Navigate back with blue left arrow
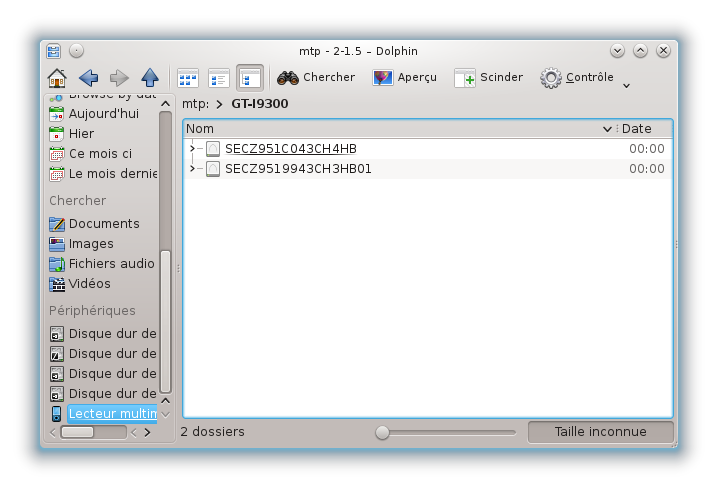The width and height of the screenshot is (718, 488). [x=88, y=78]
